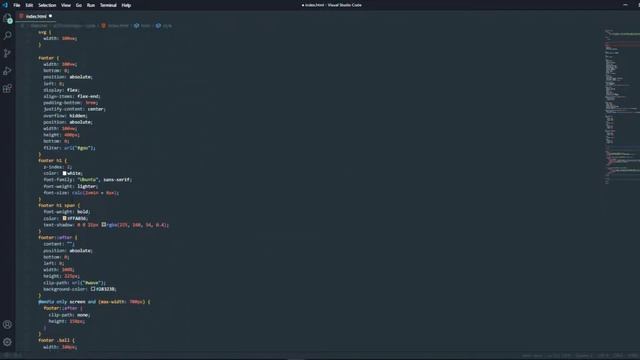Open the Manage settings gear
Viewport: 640px width, 360px height.
(x=7, y=342)
